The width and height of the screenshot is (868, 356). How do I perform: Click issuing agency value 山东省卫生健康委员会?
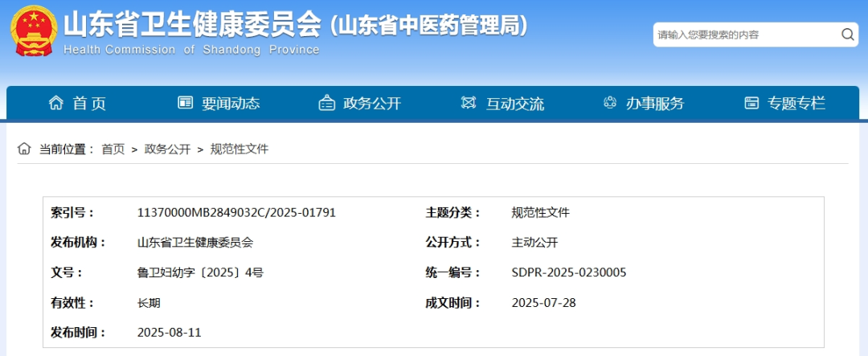click(x=194, y=243)
